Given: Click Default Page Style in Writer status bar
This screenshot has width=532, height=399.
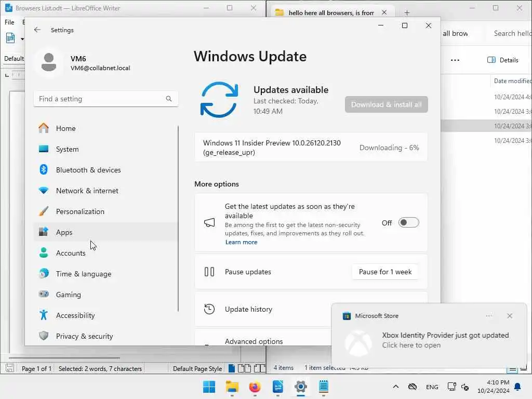Looking at the screenshot, I should tap(197, 368).
